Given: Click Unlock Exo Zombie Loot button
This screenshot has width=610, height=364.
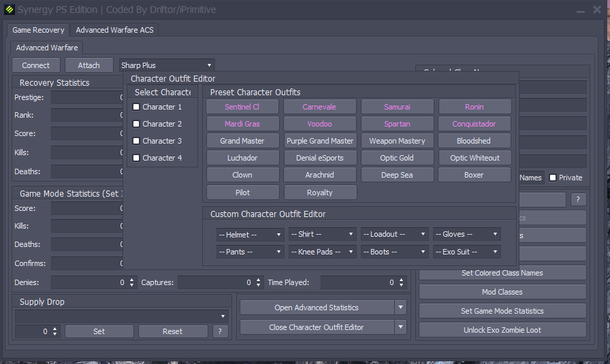Looking at the screenshot, I should pos(502,330).
